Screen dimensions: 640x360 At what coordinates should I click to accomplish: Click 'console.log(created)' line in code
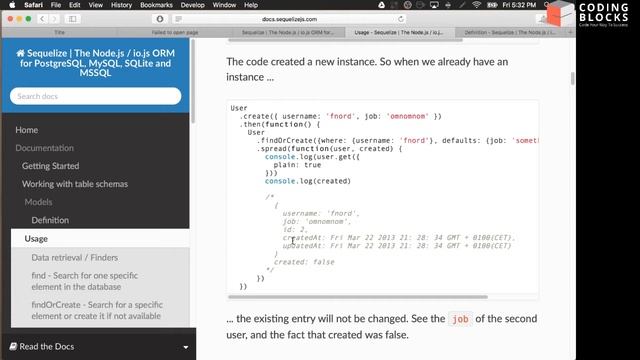tap(308, 181)
